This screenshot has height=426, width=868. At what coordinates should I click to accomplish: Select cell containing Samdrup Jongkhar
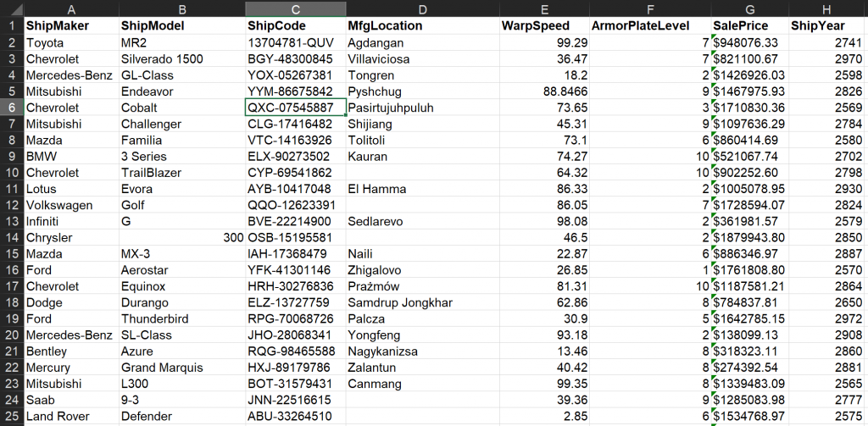point(423,302)
